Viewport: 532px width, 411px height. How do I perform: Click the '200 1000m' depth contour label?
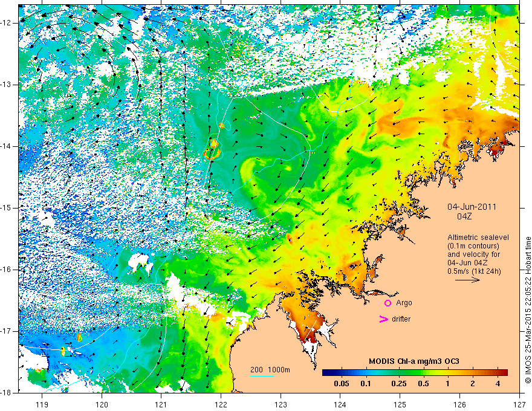coord(270,370)
